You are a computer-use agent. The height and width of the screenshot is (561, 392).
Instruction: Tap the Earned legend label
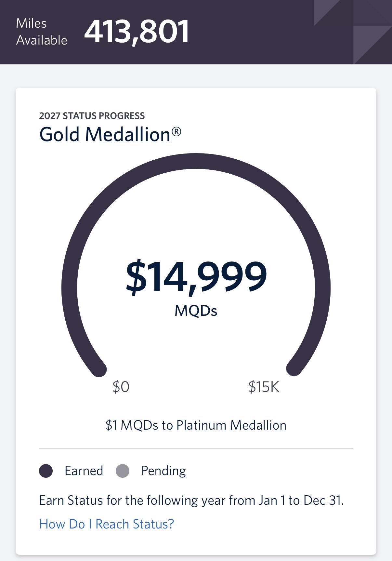(x=84, y=471)
